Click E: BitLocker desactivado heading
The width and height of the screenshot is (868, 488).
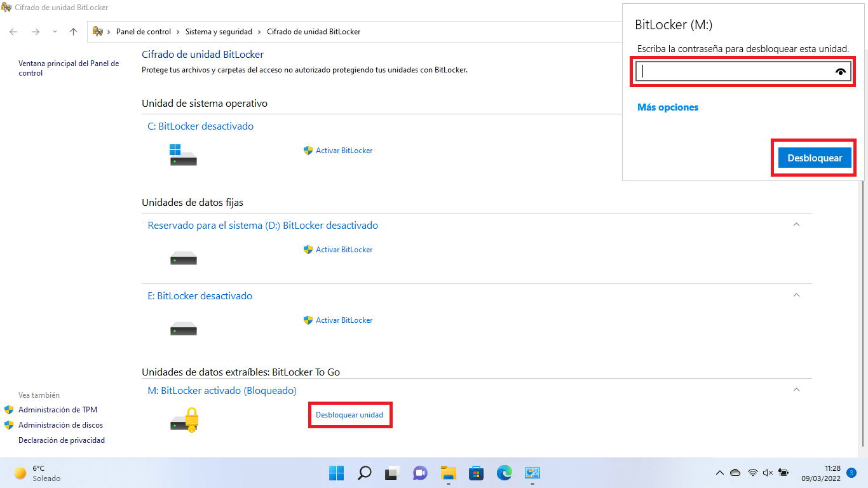click(200, 296)
